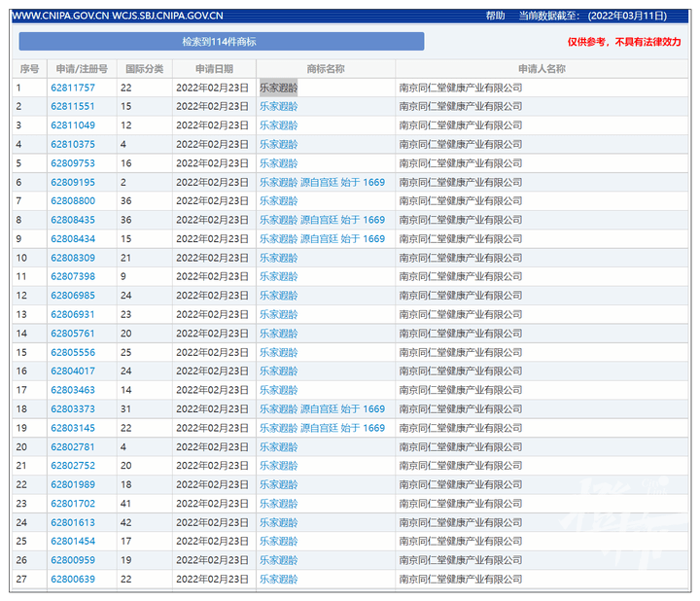
Task: Open application number 62808309
Action: (x=73, y=258)
